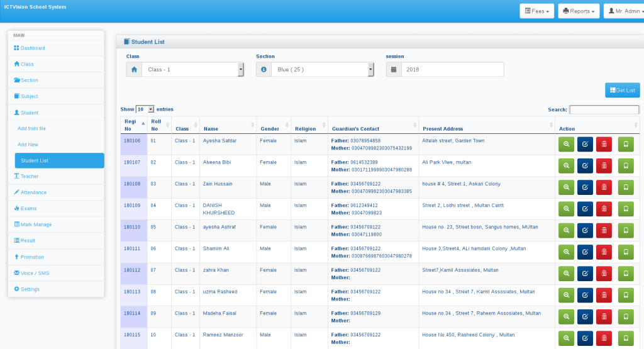The height and width of the screenshot is (349, 644).
Task: Click the info icon beside Section dropdown
Action: [264, 69]
